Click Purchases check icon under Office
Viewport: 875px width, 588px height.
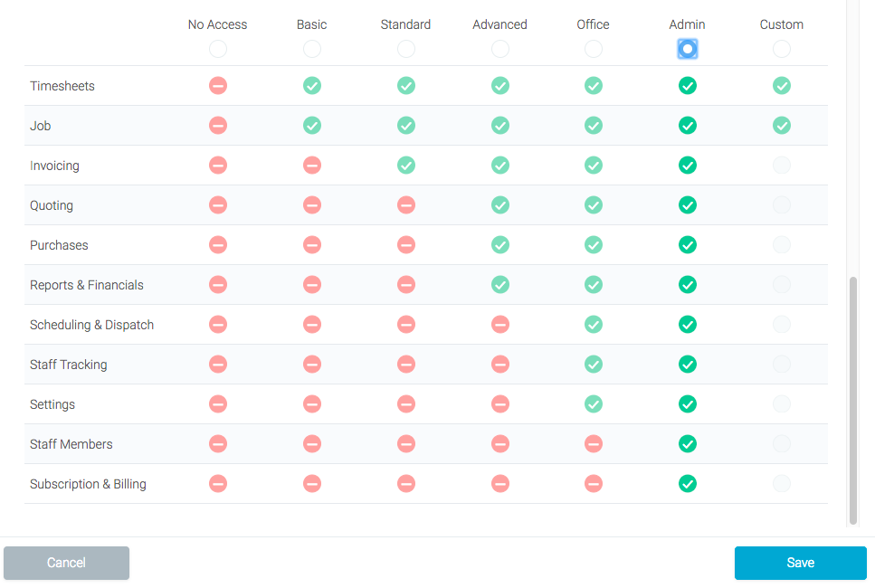(x=594, y=245)
